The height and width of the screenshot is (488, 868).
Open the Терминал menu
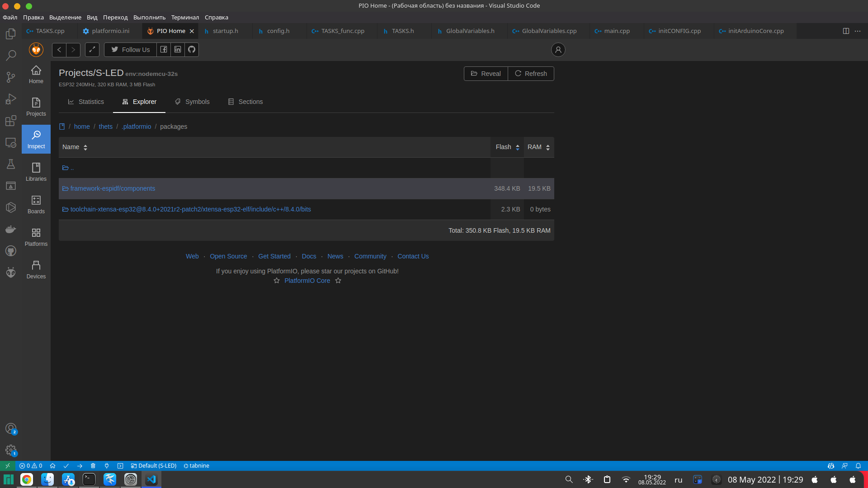click(185, 18)
